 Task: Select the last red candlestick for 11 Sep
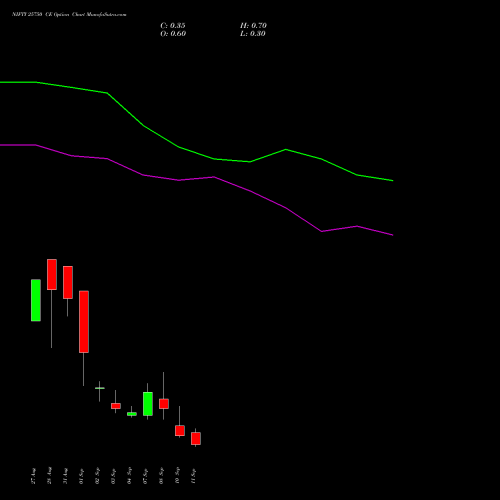click(196, 439)
